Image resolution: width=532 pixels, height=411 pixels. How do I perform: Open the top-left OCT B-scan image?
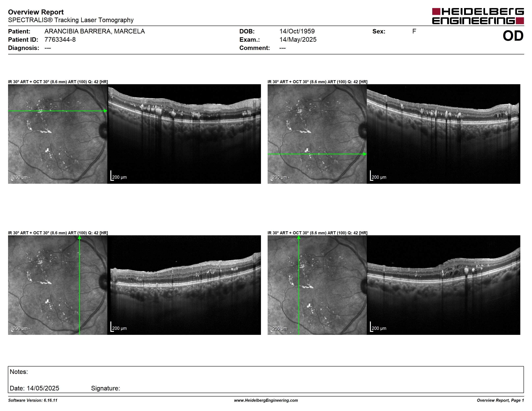(184, 134)
